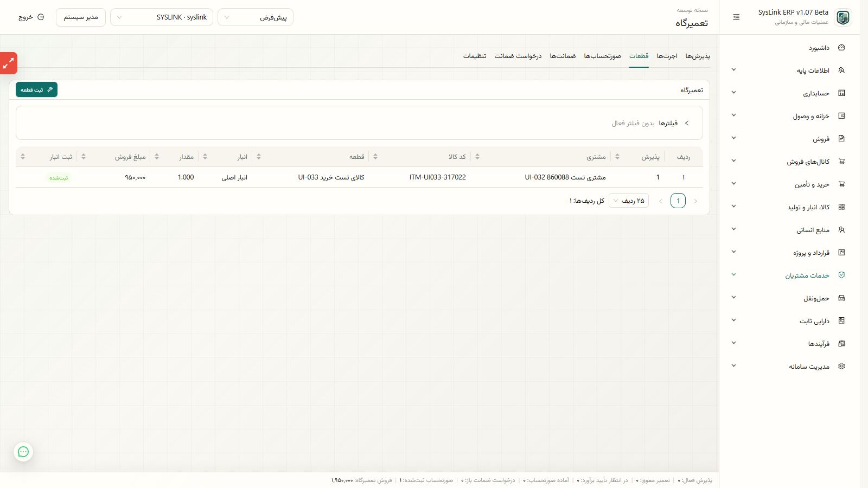Viewport: 868px width, 488px height.
Task: Click the ثبت قطعه button
Action: [x=36, y=90]
